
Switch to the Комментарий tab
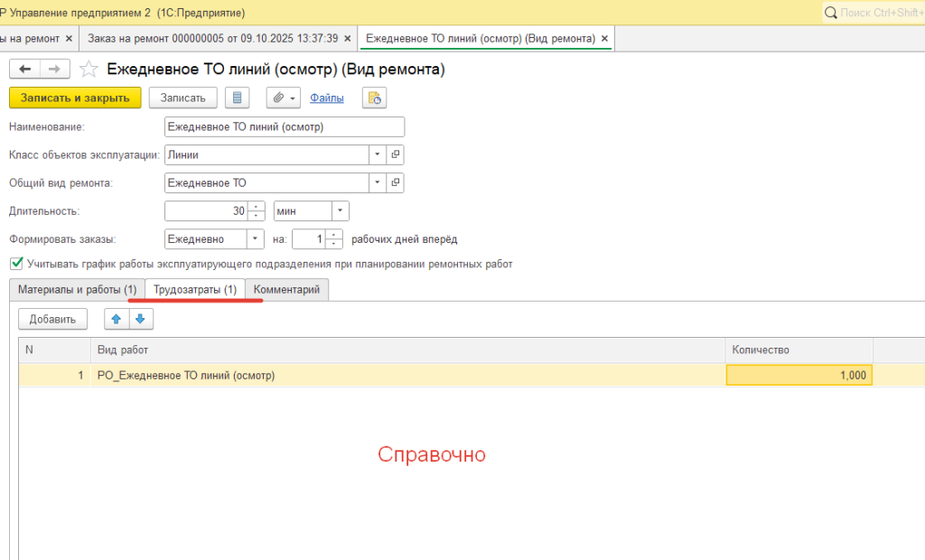tap(286, 289)
